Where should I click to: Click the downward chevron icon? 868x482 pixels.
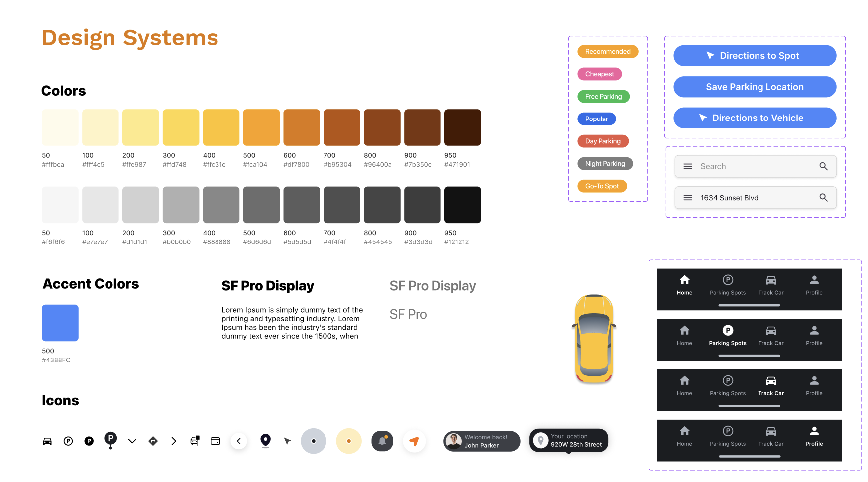click(x=132, y=441)
